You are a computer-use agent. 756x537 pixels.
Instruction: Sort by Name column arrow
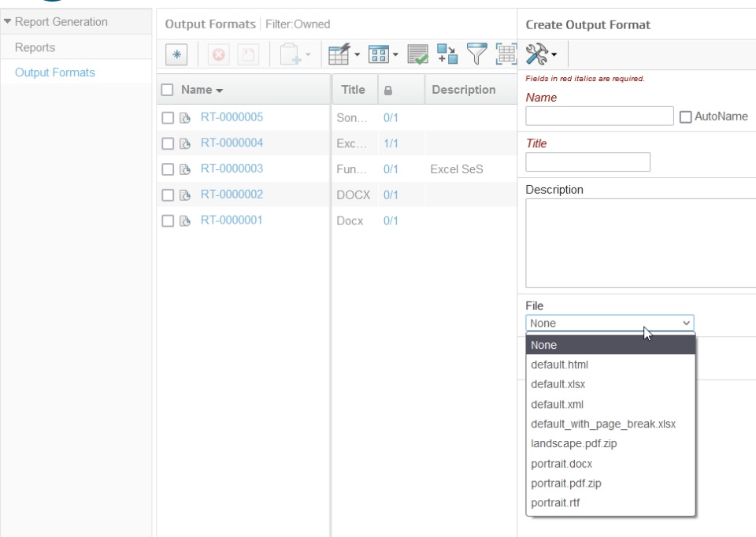coord(220,91)
